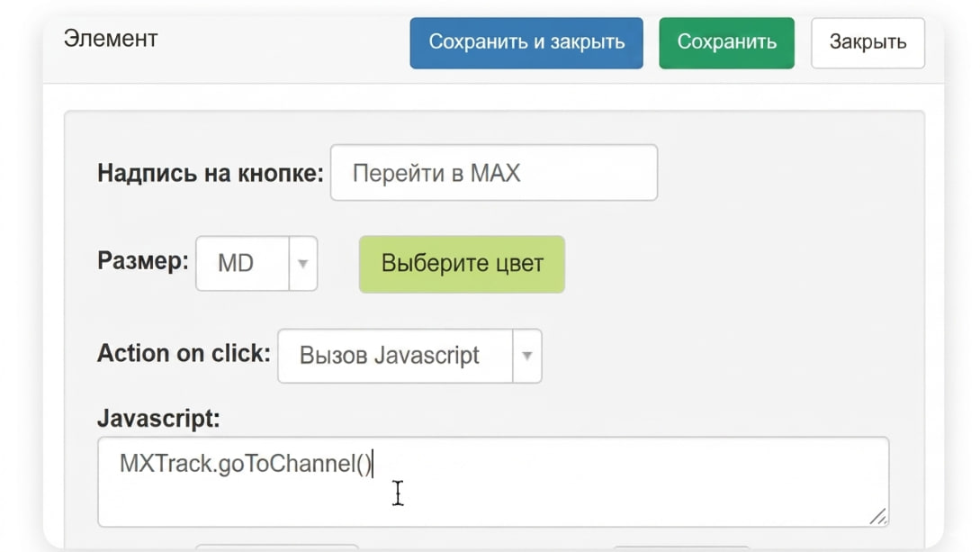This screenshot has height=552, width=980.
Task: Click inside the Javascript code textarea
Action: [x=493, y=482]
